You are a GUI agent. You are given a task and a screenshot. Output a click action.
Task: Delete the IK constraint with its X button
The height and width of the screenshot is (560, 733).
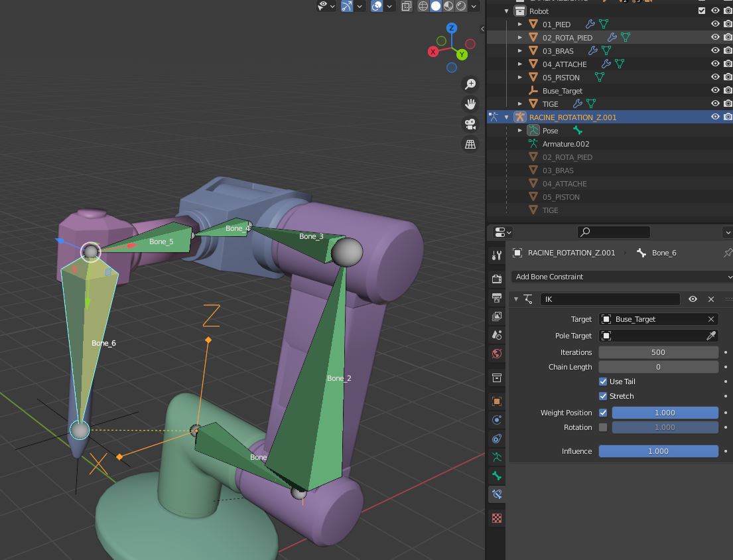711,299
